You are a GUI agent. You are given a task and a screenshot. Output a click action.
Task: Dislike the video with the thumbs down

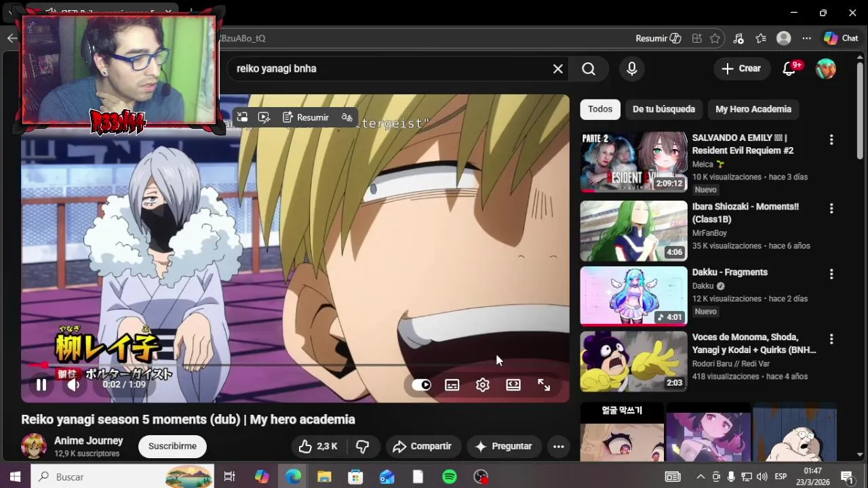pos(363,447)
